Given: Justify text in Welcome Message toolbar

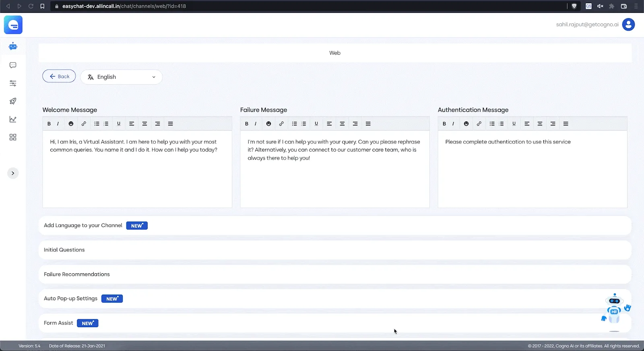Looking at the screenshot, I should [x=170, y=124].
